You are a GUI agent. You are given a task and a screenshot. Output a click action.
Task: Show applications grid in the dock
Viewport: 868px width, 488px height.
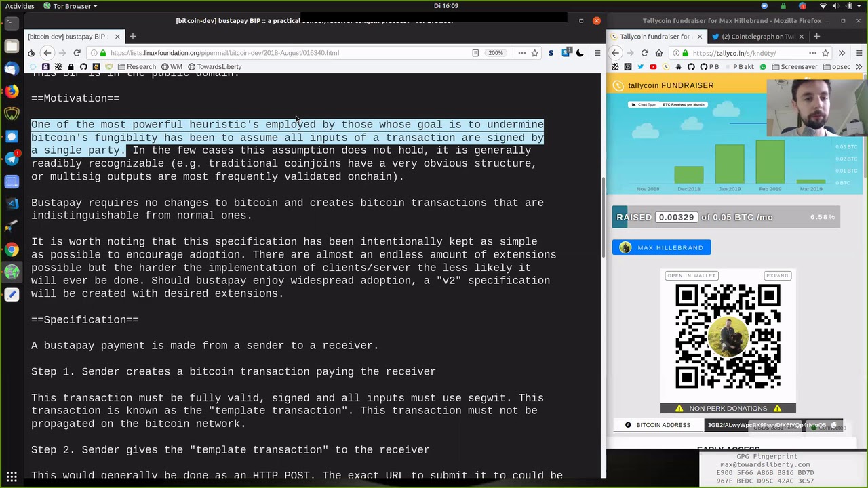[x=12, y=476]
